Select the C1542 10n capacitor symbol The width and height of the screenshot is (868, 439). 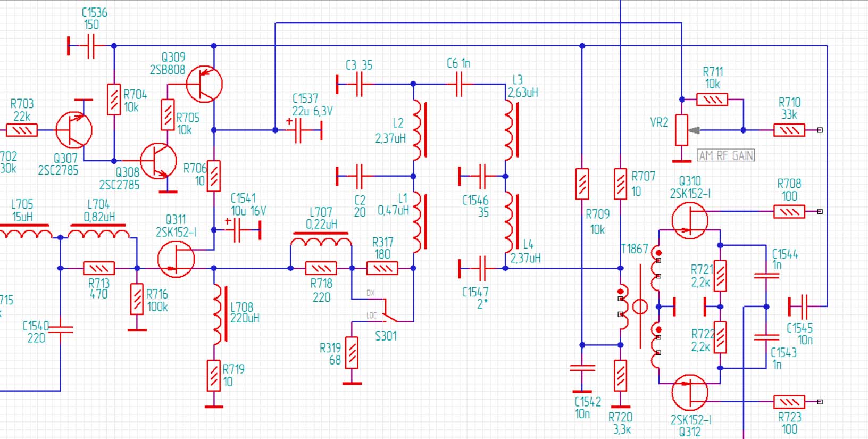[x=582, y=368]
